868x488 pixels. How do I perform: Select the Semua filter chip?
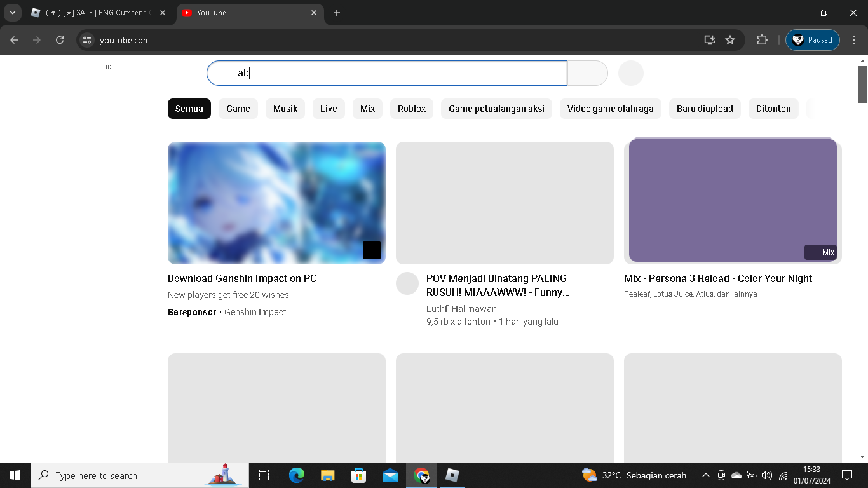click(x=189, y=109)
